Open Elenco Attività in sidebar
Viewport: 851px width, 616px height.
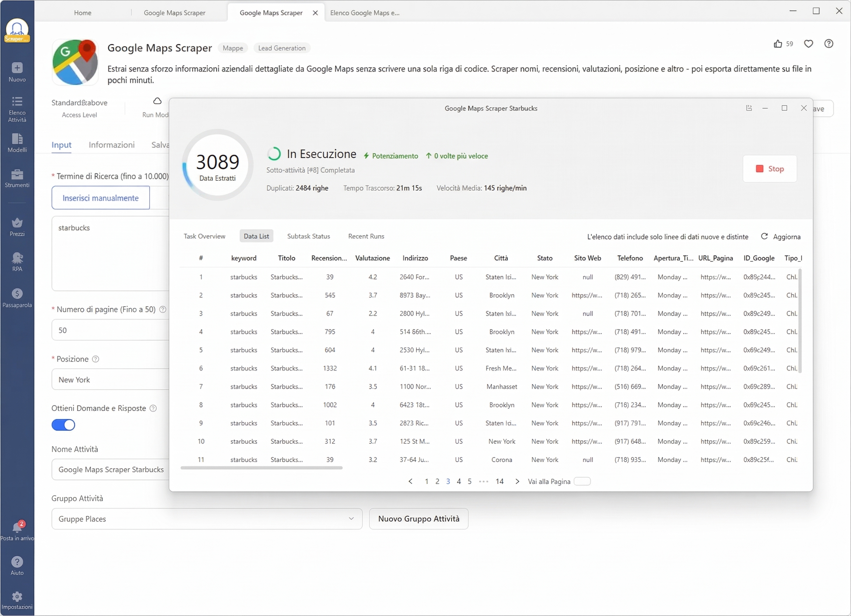pos(17,110)
